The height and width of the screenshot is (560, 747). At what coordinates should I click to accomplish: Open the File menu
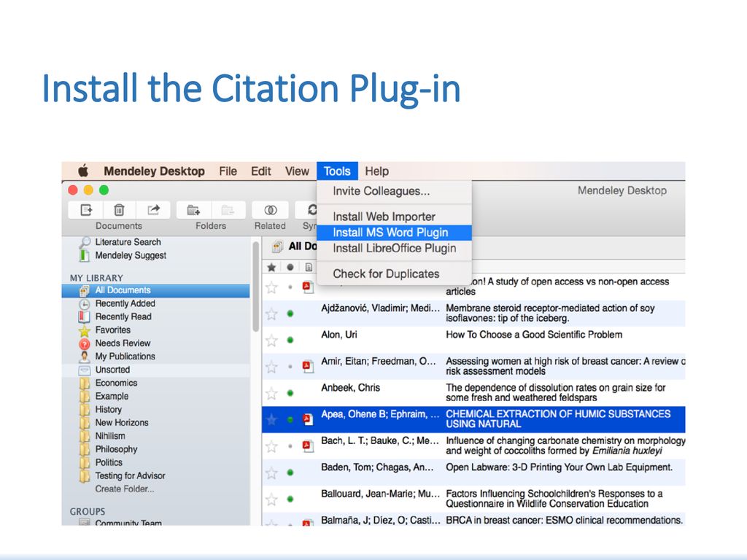point(228,171)
